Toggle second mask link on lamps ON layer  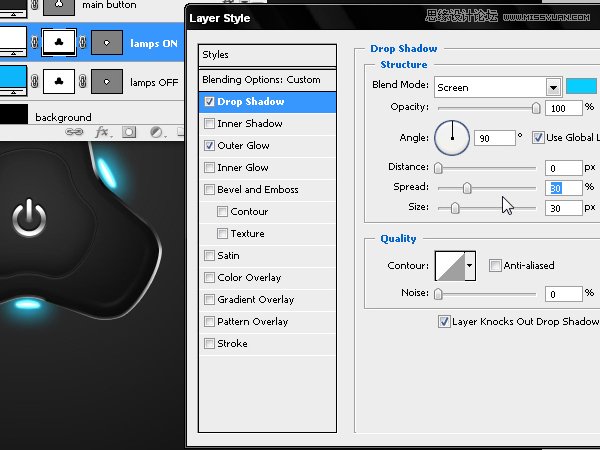(83, 42)
